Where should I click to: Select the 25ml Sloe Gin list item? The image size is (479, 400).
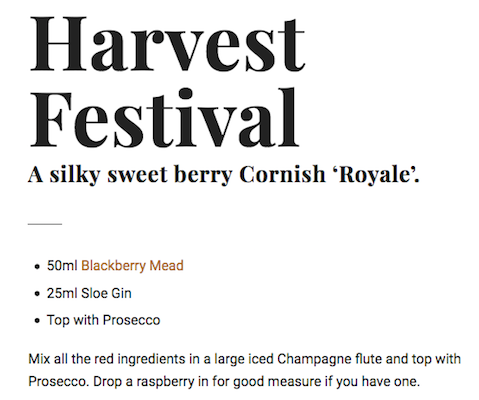click(89, 293)
